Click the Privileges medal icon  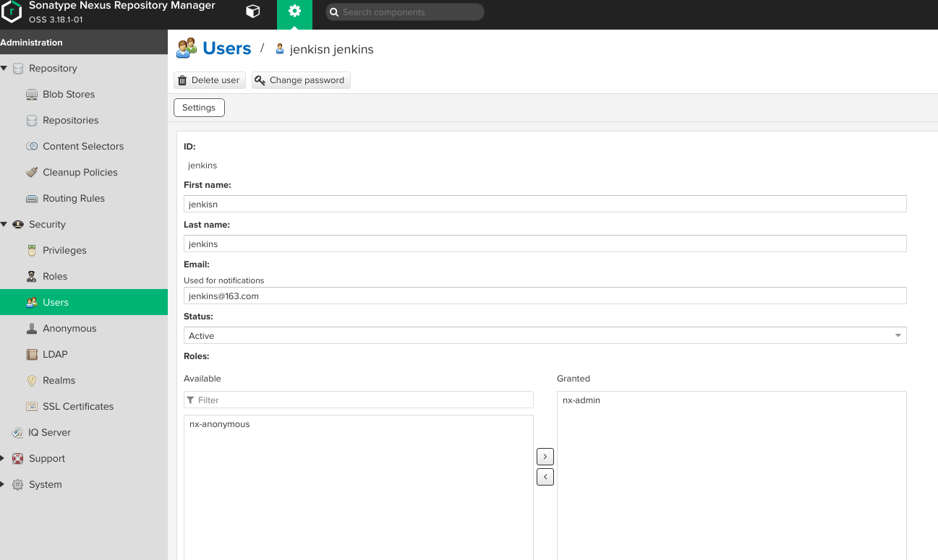point(32,251)
